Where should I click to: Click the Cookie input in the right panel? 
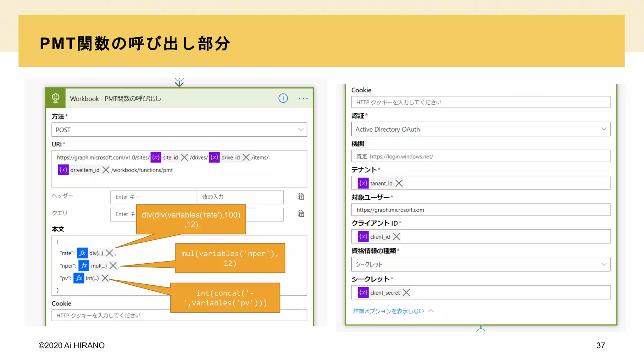coord(480,102)
